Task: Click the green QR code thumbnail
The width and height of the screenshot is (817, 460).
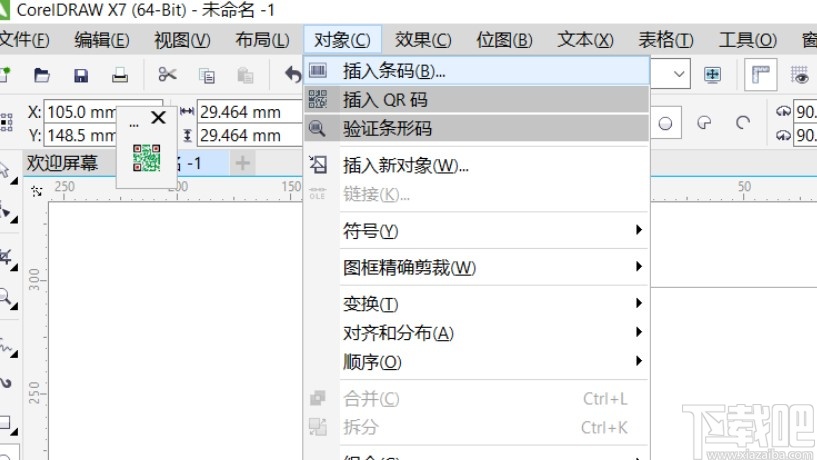Action: pyautogui.click(x=146, y=158)
